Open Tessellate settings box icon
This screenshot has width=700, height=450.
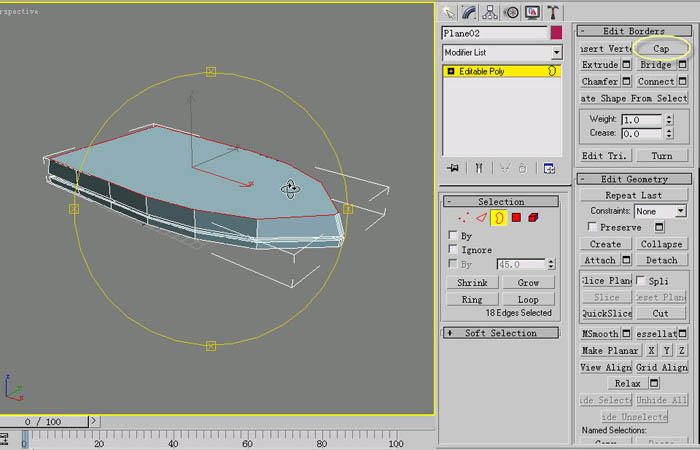click(683, 333)
